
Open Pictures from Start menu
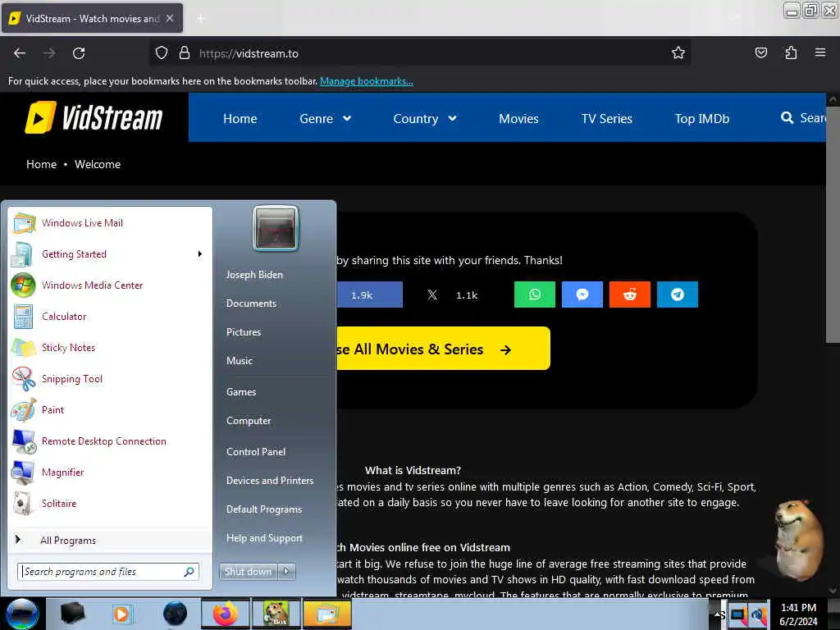click(243, 331)
